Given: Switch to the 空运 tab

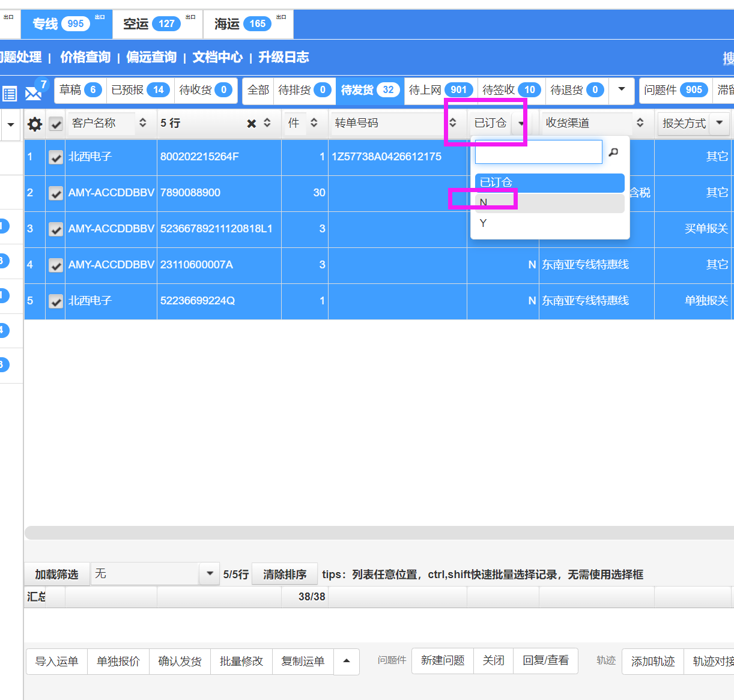Looking at the screenshot, I should [151, 24].
